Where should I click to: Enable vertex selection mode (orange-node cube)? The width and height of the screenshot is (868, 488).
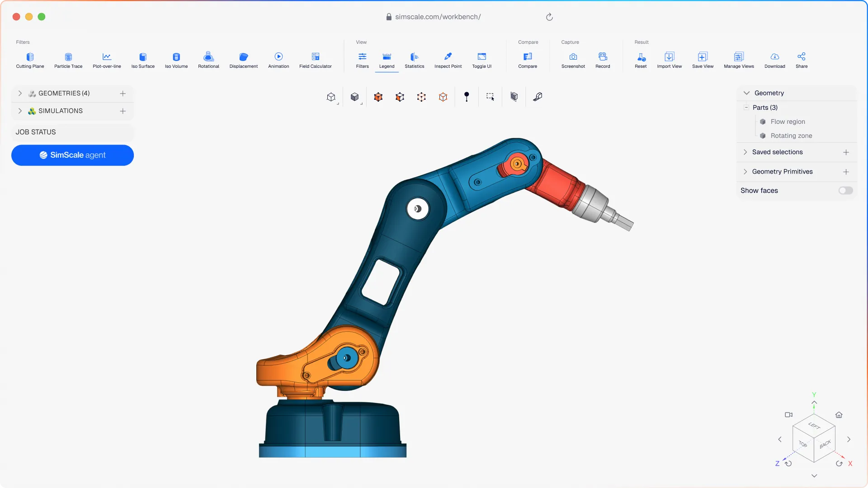tap(443, 97)
